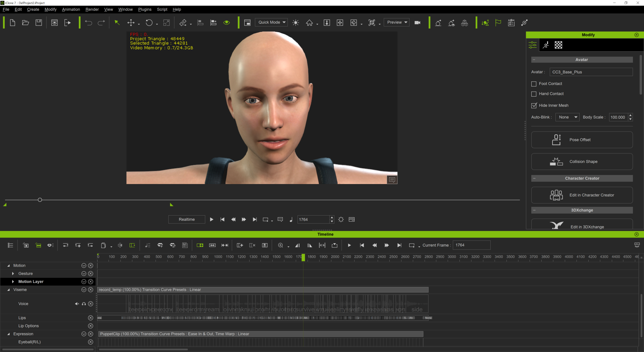Click the timeline zoom magnifier icon
This screenshot has width=644, height=352.
(x=280, y=245)
